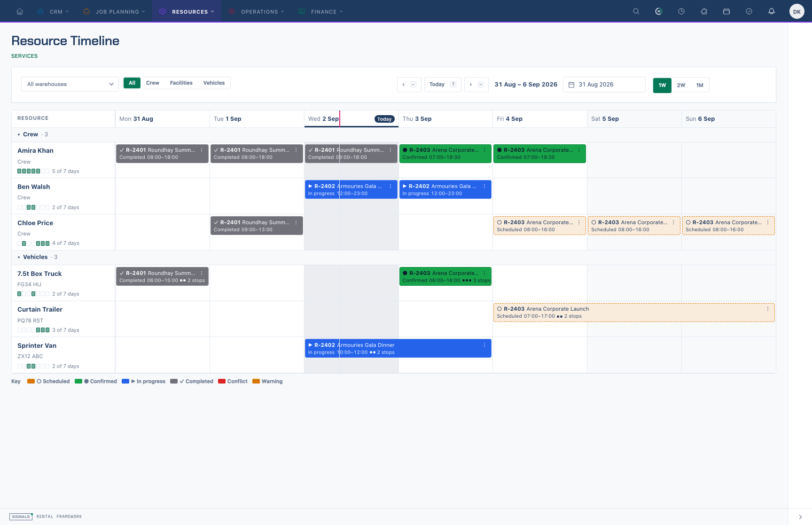Select the 1W view tab
Screen dimensions: 812x525
tap(662, 85)
